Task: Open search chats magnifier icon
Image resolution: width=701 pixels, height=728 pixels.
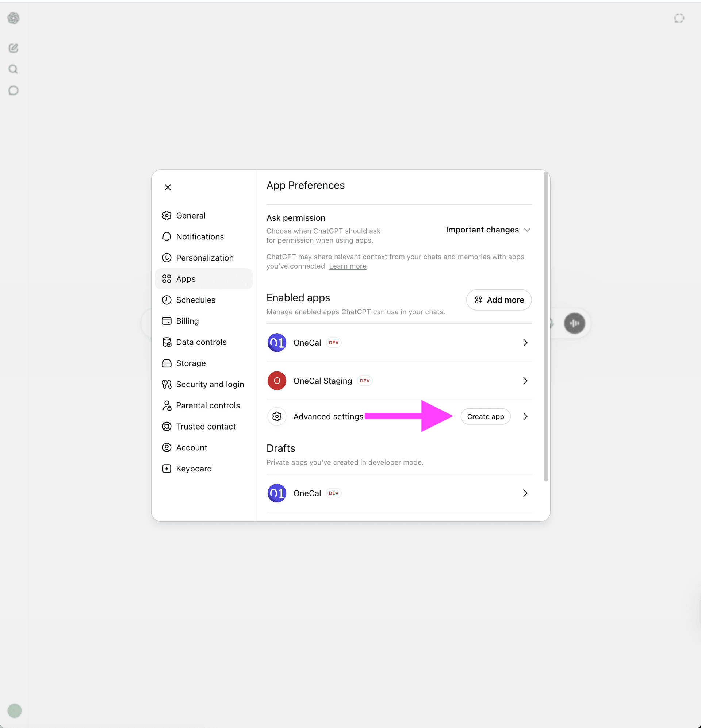Action: tap(14, 69)
